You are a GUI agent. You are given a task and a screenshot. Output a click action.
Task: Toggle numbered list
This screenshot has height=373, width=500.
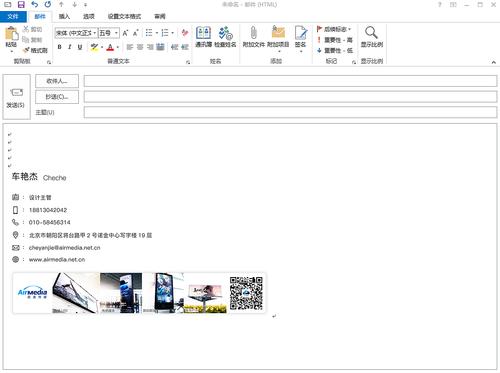pos(165,33)
